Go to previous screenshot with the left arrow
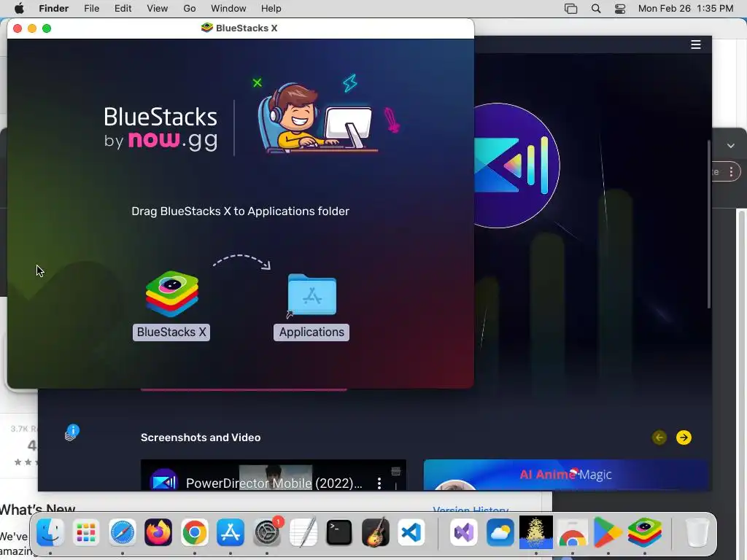 (659, 437)
